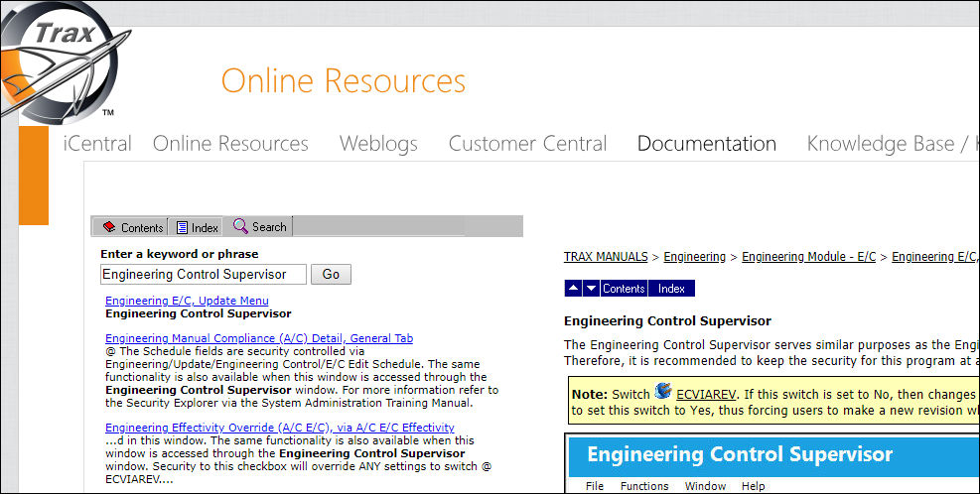Click the truncated Engineering E/C breadcrumb
The height and width of the screenshot is (494, 980).
(935, 257)
